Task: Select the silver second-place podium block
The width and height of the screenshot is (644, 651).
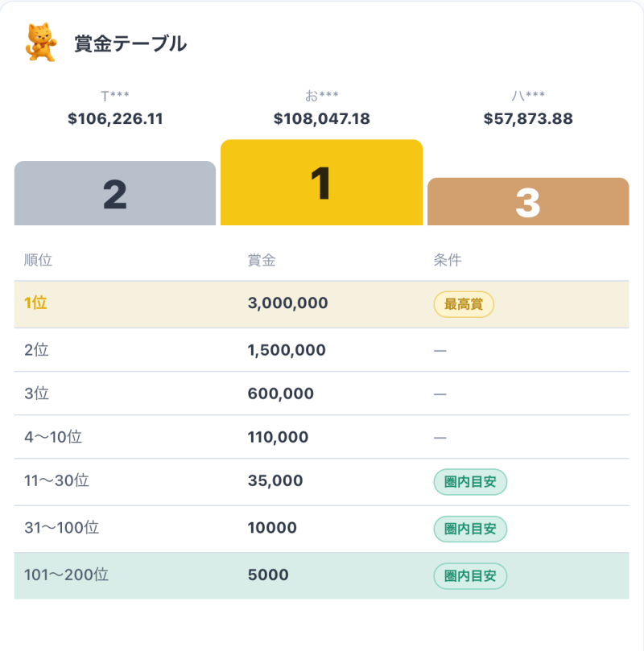Action: point(115,193)
